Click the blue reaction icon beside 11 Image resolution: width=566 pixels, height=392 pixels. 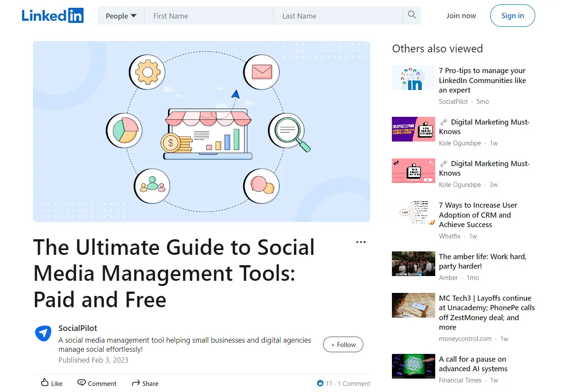pos(320,383)
